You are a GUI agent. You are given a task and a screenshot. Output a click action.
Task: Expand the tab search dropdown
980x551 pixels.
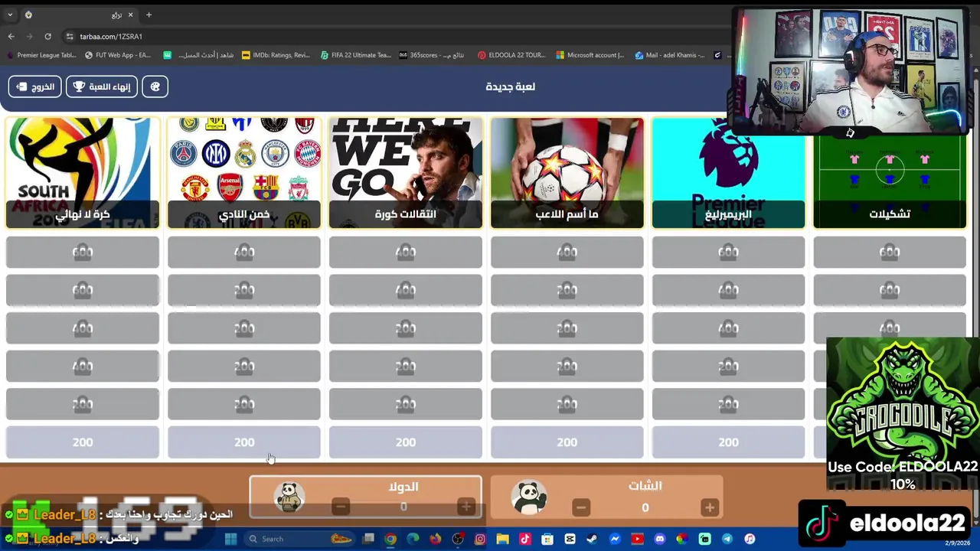(8, 15)
